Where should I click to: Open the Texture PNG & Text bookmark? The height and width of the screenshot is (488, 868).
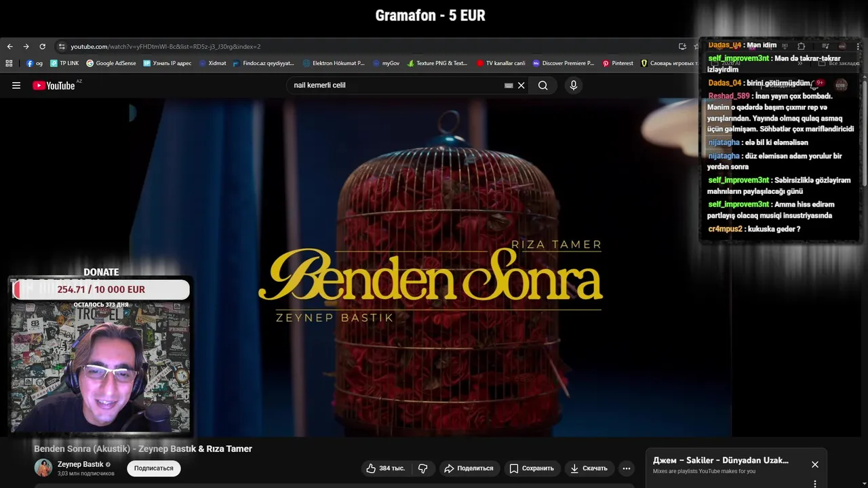point(437,63)
